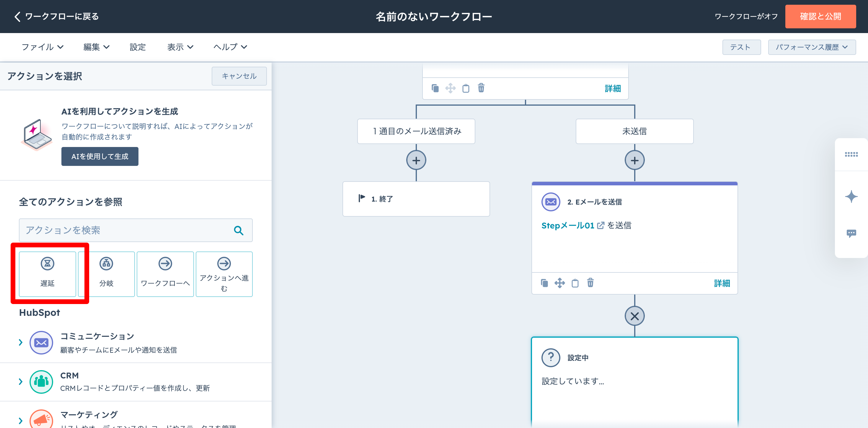
Task: Click the マーケティング megaphone icon
Action: tap(41, 419)
